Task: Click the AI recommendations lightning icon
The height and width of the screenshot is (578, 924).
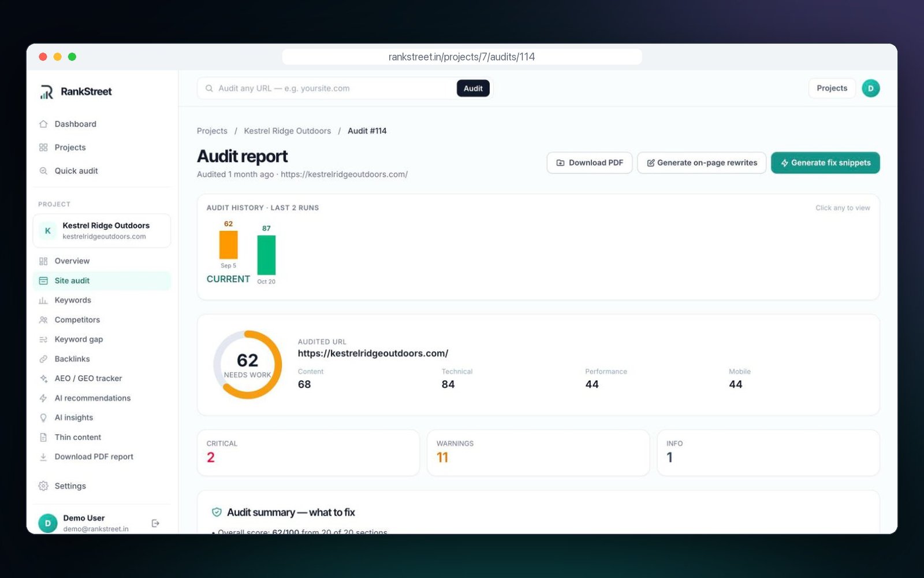Action: click(43, 398)
